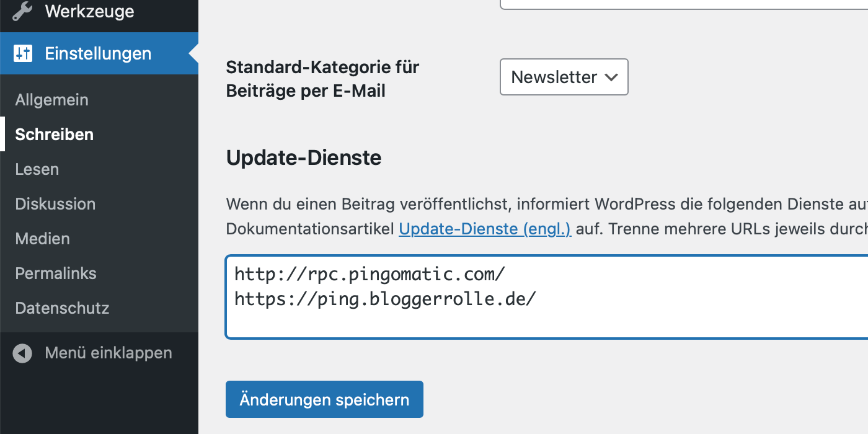Screen dimensions: 868x434
Task: Click the Menü einklappen arrow icon
Action: (x=22, y=353)
